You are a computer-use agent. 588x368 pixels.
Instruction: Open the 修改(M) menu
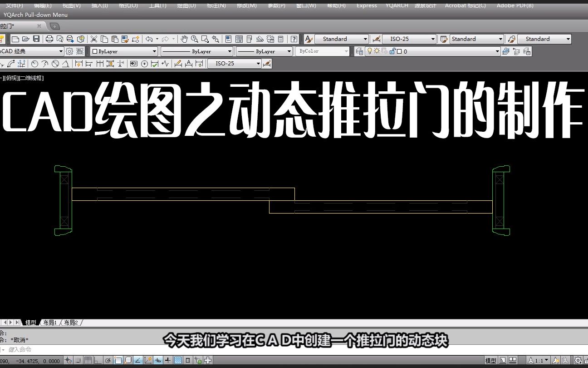(246, 5)
